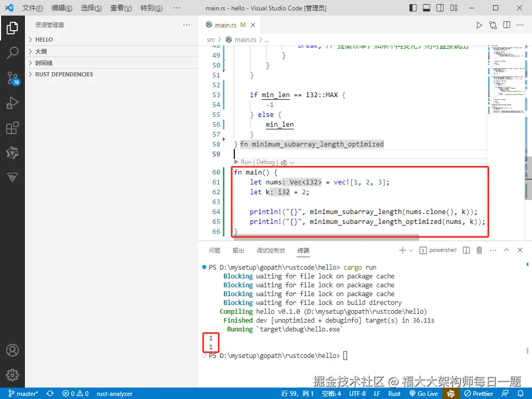The width and height of the screenshot is (532, 399).
Task: Add a new terminal with plus icon
Action: pyautogui.click(x=403, y=250)
